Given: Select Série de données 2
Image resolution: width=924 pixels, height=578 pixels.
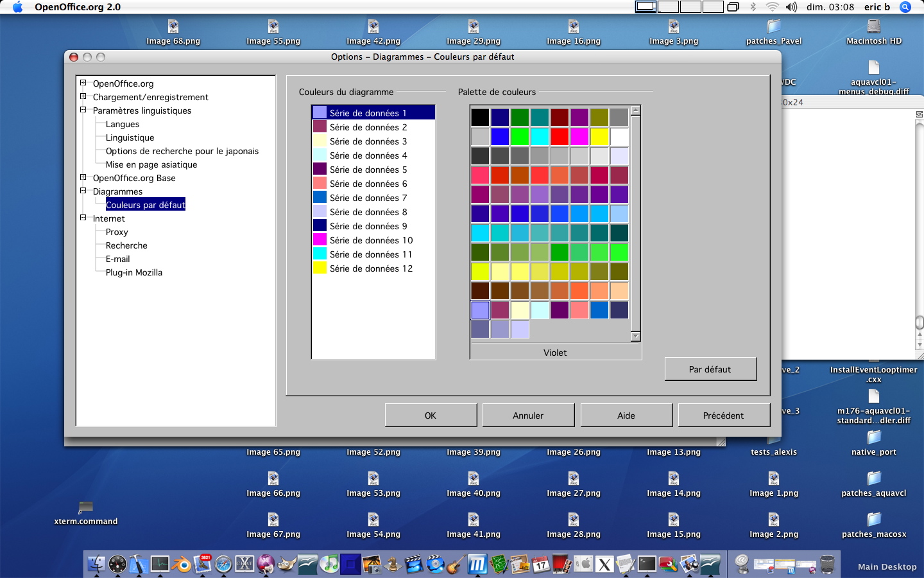Looking at the screenshot, I should (373, 127).
